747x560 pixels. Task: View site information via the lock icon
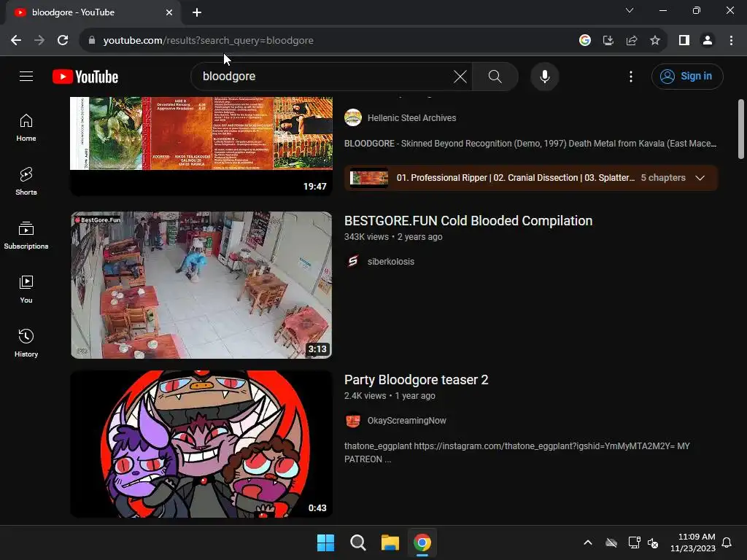(92, 41)
